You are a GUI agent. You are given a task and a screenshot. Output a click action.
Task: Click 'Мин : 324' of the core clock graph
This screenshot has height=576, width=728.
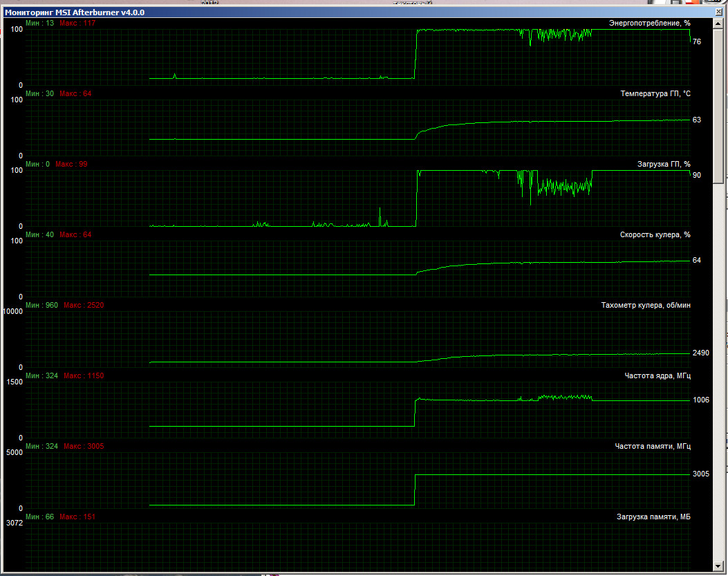pyautogui.click(x=41, y=375)
